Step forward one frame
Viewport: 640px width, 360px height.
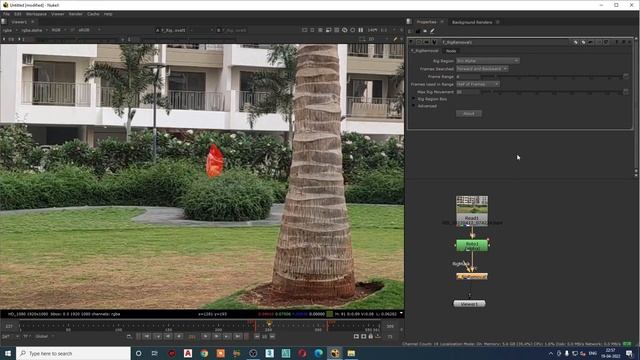pyautogui.click(x=205, y=336)
